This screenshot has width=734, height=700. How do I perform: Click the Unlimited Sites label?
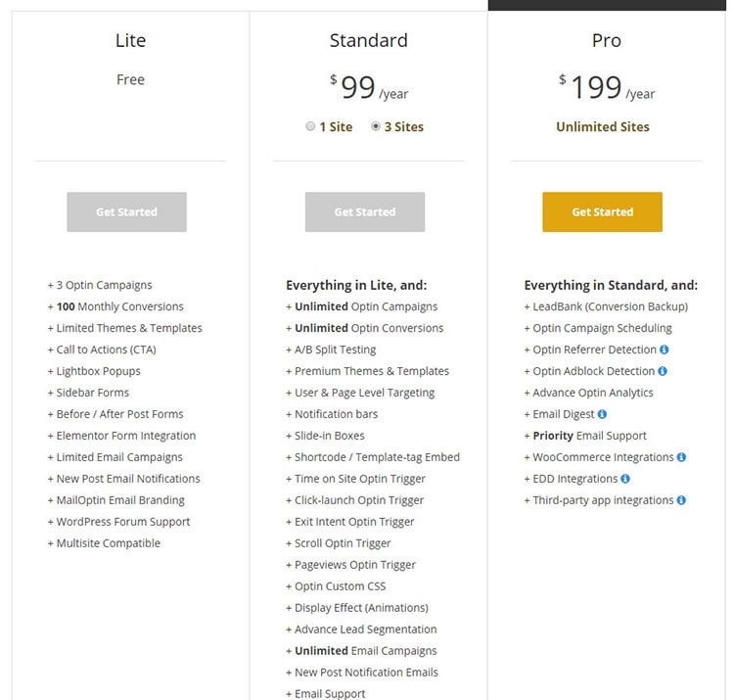point(603,126)
